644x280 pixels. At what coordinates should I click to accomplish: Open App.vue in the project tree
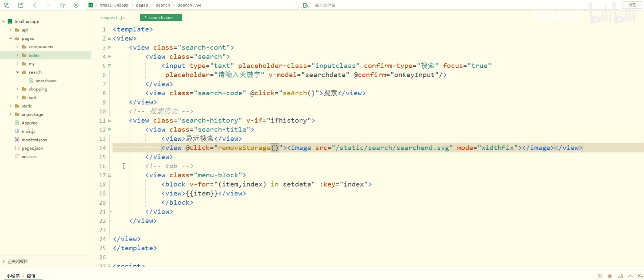(x=30, y=123)
